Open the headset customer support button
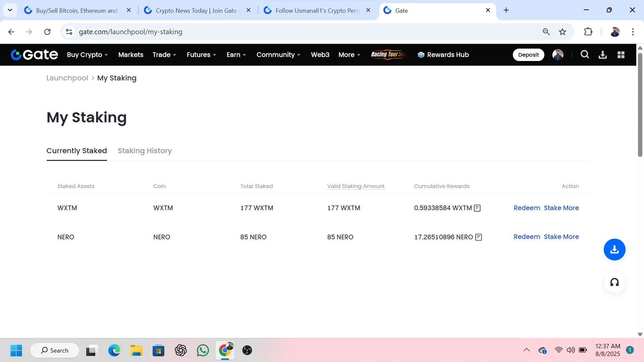This screenshot has width=644, height=362. [614, 282]
